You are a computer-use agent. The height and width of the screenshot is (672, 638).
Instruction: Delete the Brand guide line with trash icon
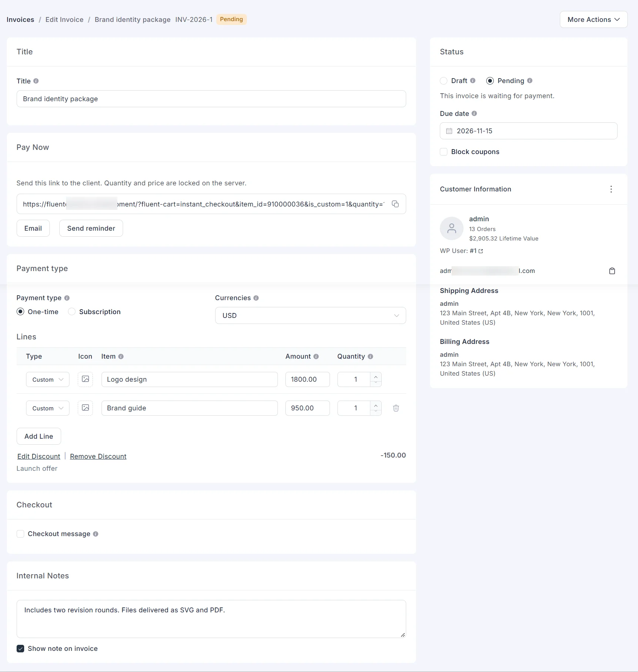click(x=396, y=408)
